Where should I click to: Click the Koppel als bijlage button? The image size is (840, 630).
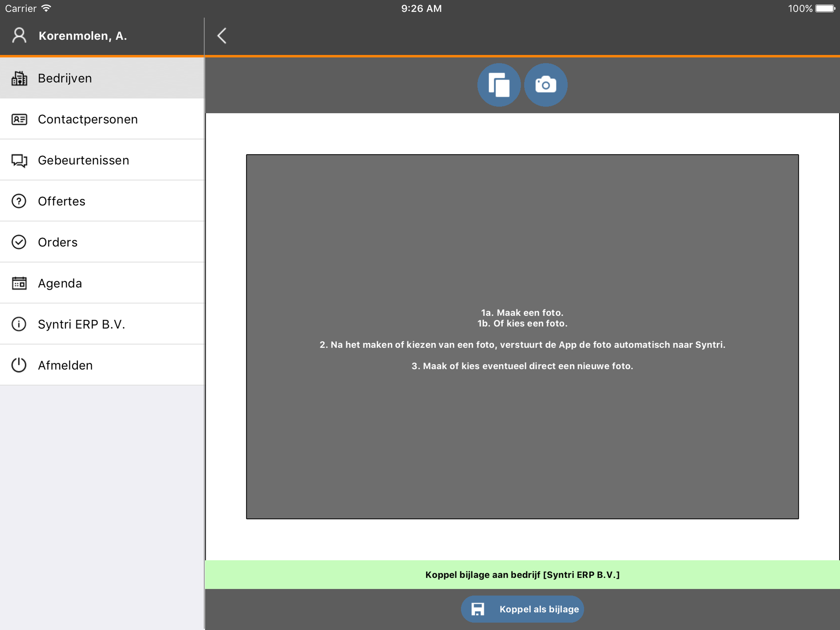coord(522,609)
